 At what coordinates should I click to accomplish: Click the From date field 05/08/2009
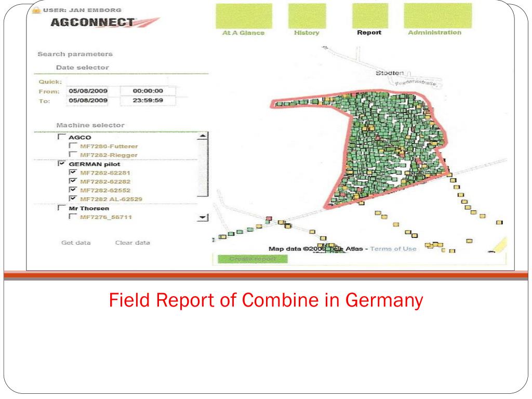pyautogui.click(x=87, y=91)
